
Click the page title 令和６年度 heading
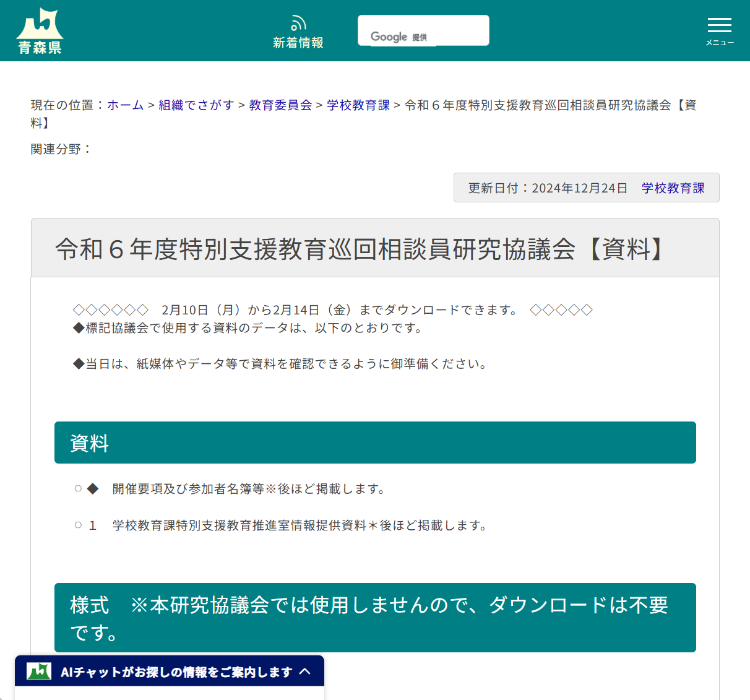pos(359,249)
